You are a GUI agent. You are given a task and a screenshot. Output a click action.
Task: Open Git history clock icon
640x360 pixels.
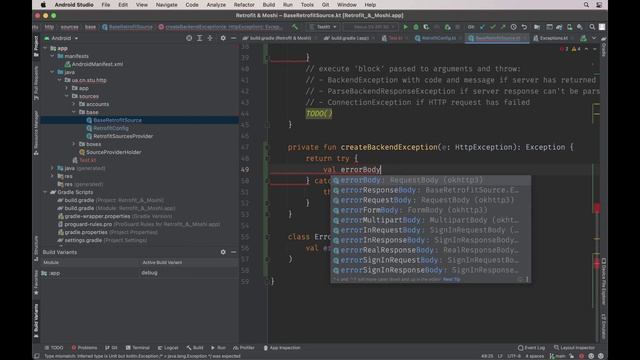513,27
